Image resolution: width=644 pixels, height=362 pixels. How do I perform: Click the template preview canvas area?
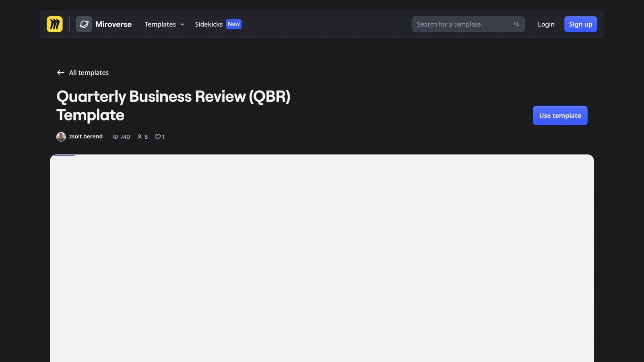click(322, 257)
